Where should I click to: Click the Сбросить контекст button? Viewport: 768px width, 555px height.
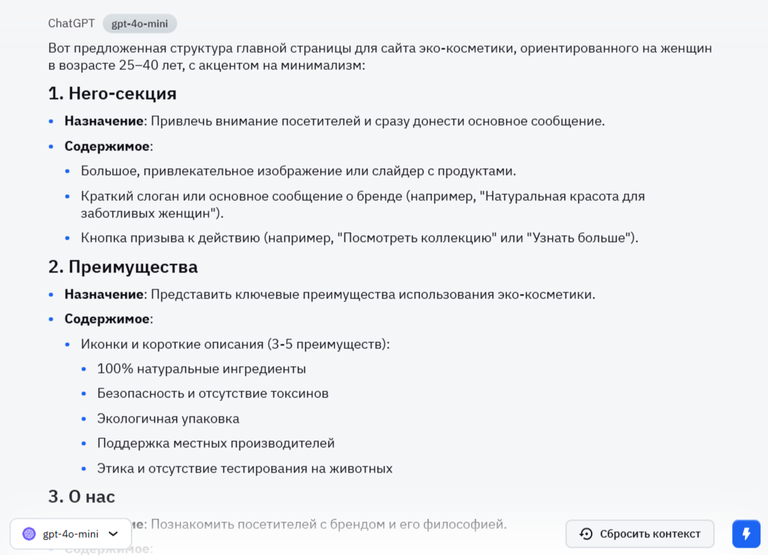pyautogui.click(x=640, y=533)
